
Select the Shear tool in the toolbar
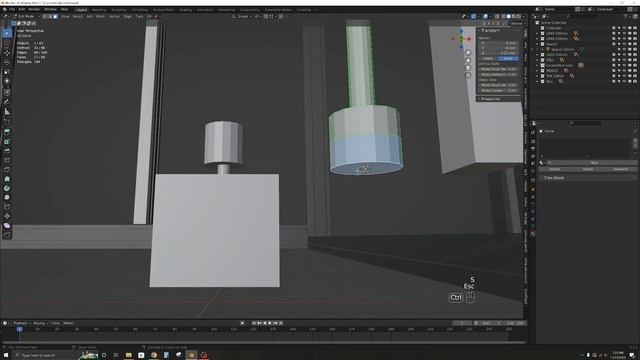click(x=7, y=225)
